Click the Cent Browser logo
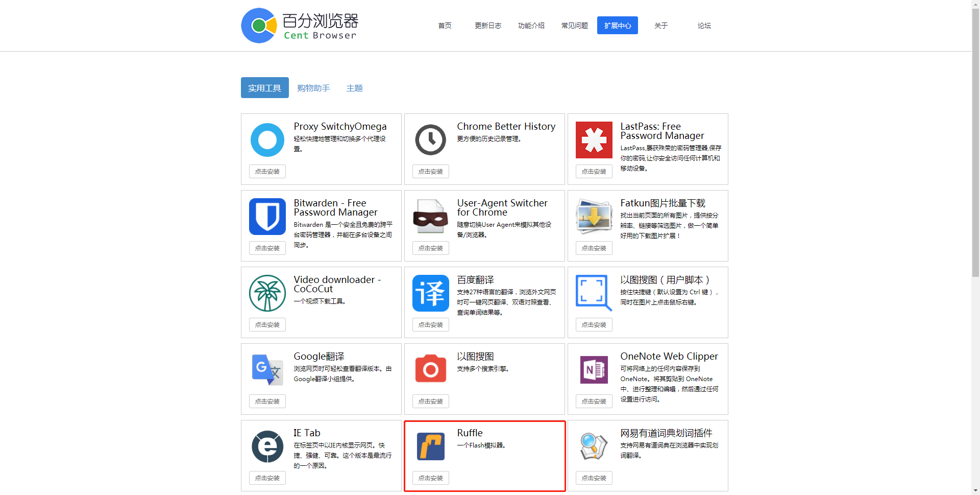The image size is (980, 495). click(x=300, y=26)
